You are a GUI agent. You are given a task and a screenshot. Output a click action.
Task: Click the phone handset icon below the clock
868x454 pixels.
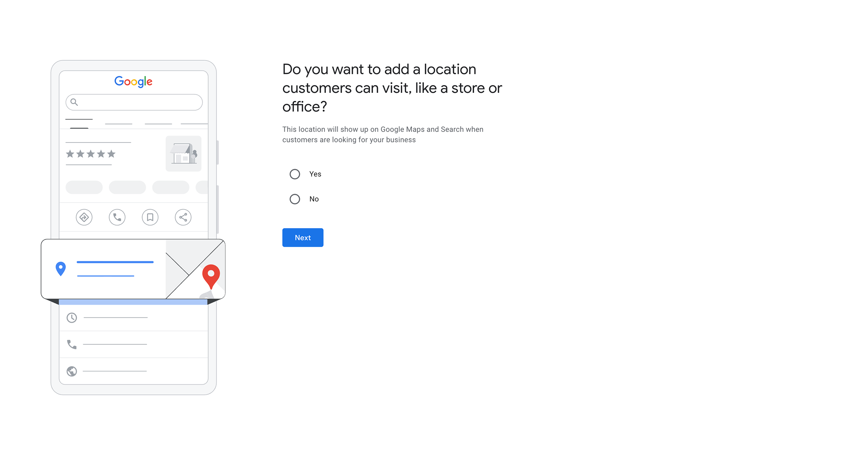point(72,344)
